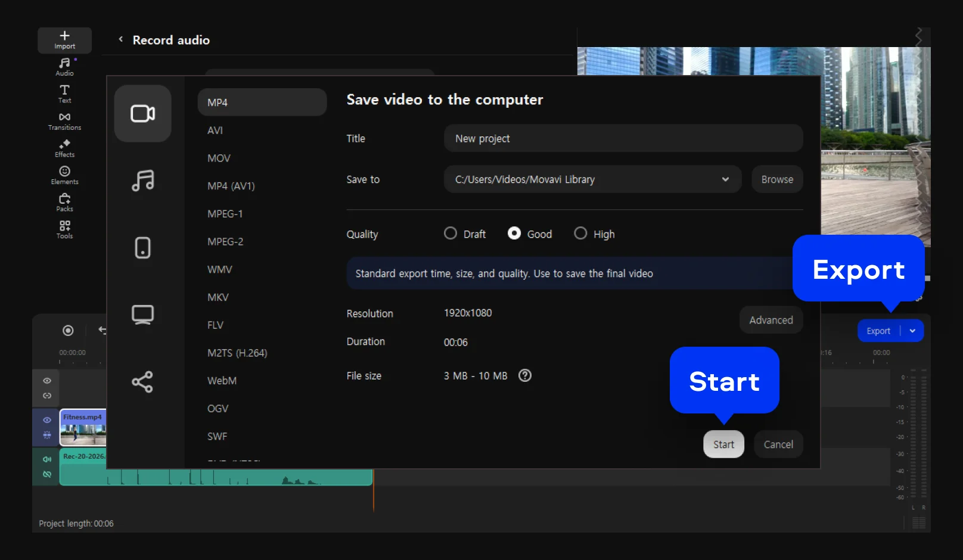Select High quality option
This screenshot has width=963, height=560.
pyautogui.click(x=580, y=234)
